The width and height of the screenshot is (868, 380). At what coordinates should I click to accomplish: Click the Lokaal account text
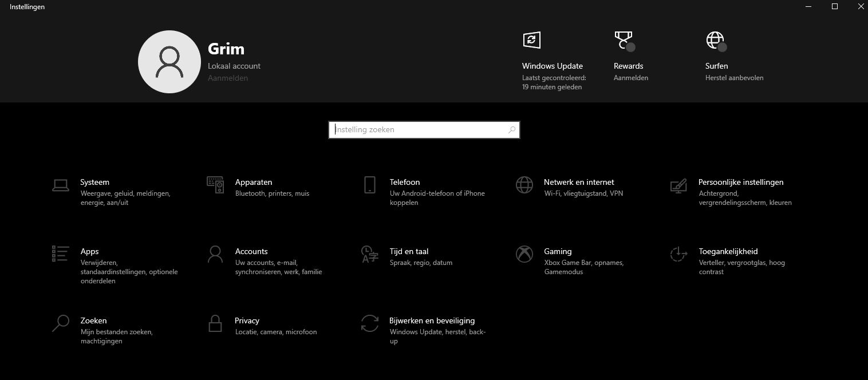pyautogui.click(x=234, y=66)
